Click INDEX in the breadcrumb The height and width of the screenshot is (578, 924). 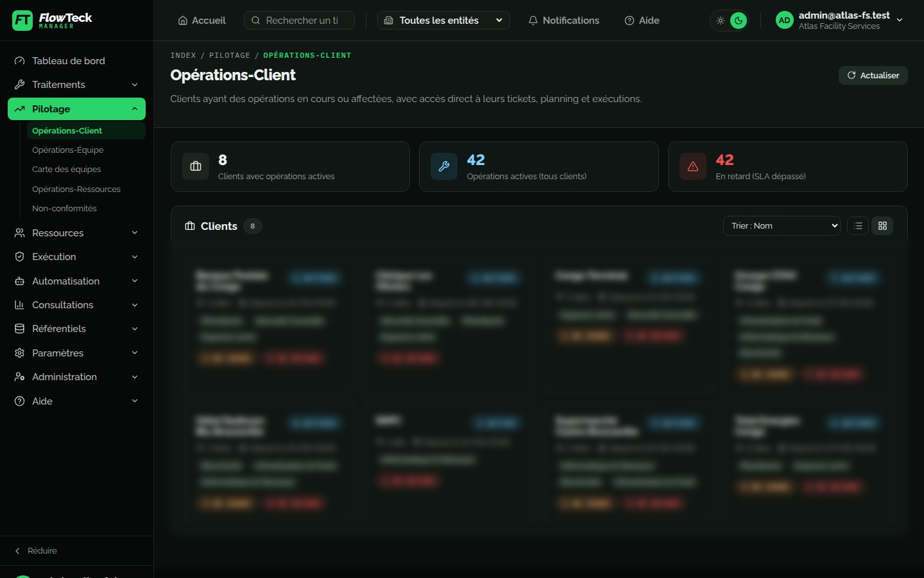coord(183,56)
